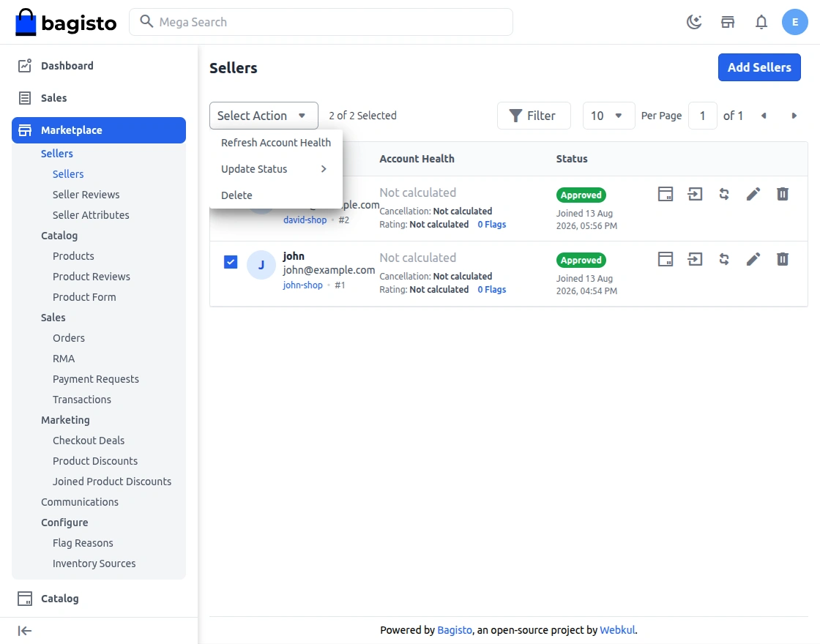The width and height of the screenshot is (820, 644).
Task: Open the Webkul footer link
Action: [x=617, y=630]
